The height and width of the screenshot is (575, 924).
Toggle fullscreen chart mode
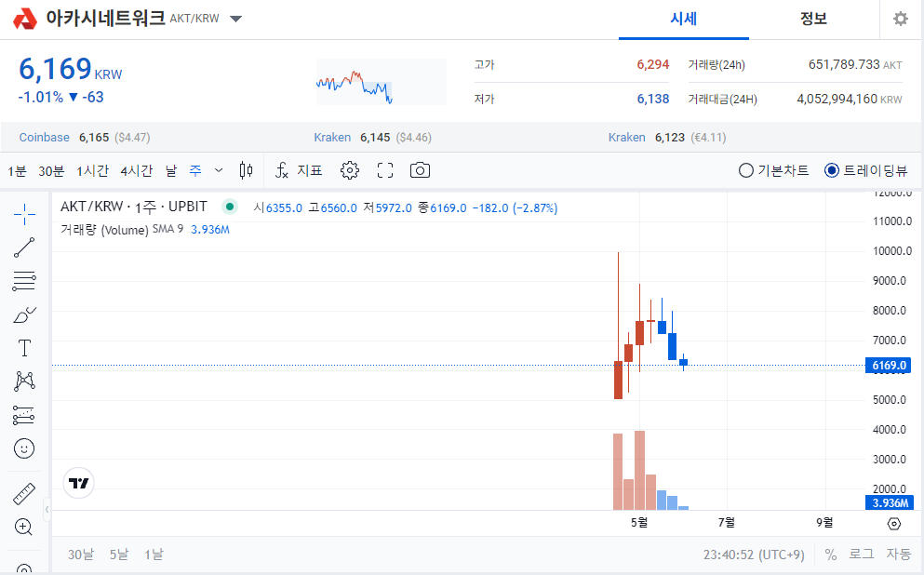click(x=385, y=171)
